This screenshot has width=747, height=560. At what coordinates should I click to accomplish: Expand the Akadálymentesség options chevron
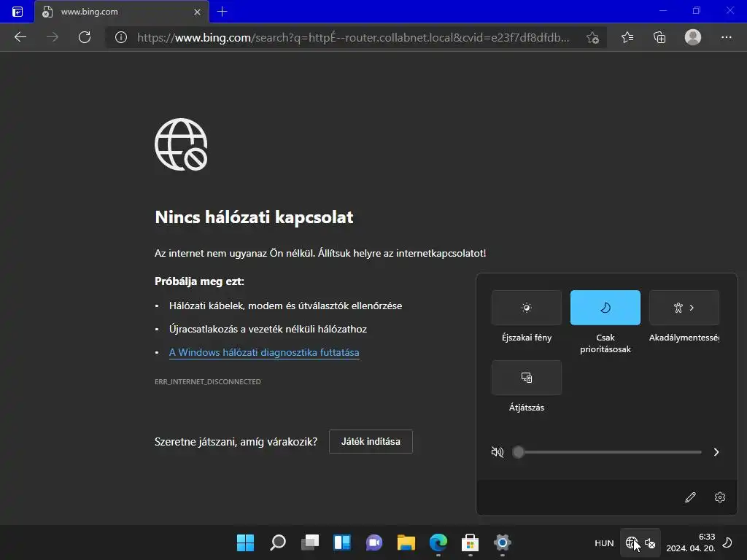pos(692,308)
